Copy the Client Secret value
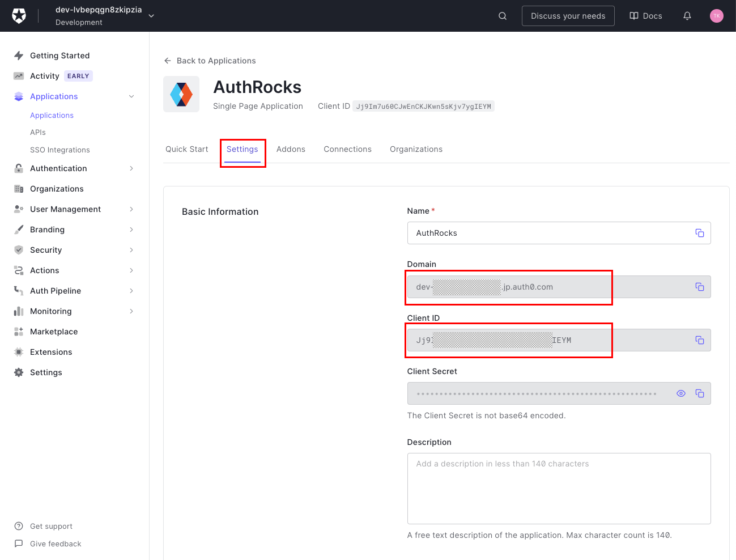The width and height of the screenshot is (736, 560). [x=699, y=393]
